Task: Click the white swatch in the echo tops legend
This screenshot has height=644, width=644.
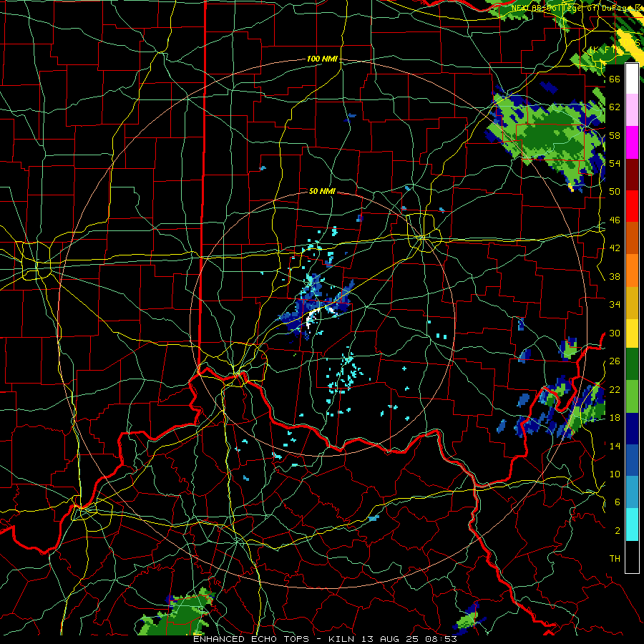Action: pyautogui.click(x=632, y=79)
